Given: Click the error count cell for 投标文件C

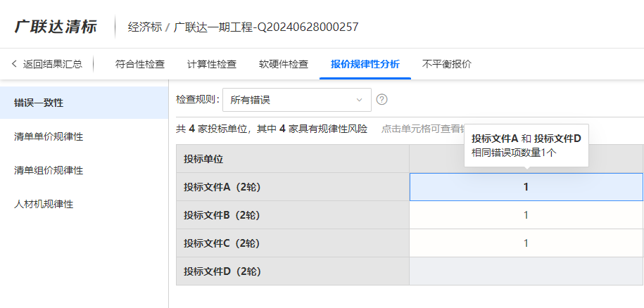Looking at the screenshot, I should click(526, 243).
